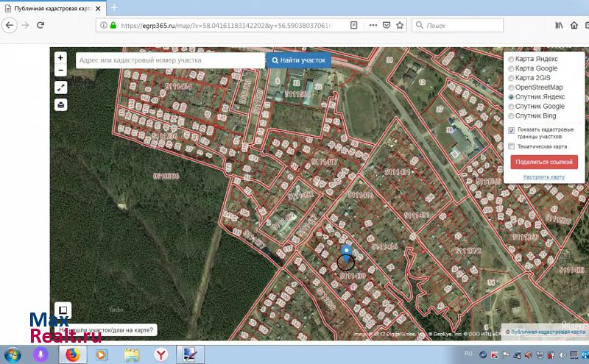Click Найти участок search button
This screenshot has width=589, height=364.
[x=298, y=60]
